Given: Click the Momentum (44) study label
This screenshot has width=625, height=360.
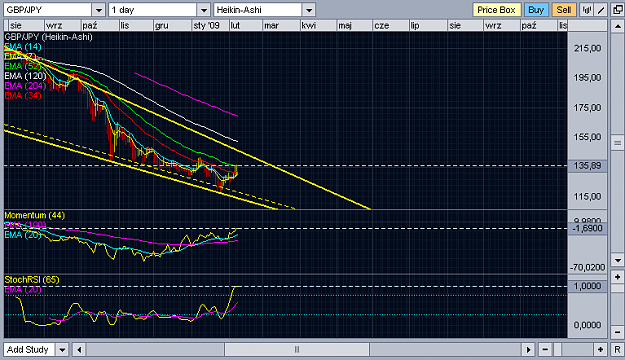Looking at the screenshot, I should pos(34,215).
